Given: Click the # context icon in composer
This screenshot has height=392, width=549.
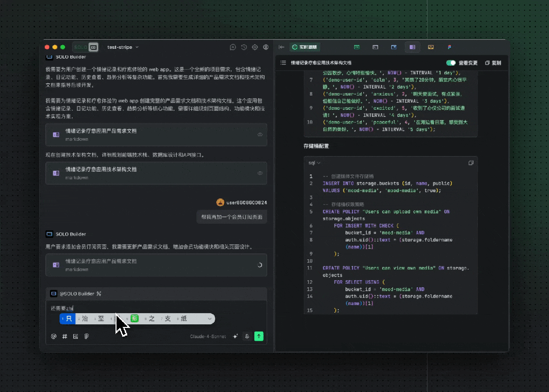Looking at the screenshot, I should click(x=65, y=336).
